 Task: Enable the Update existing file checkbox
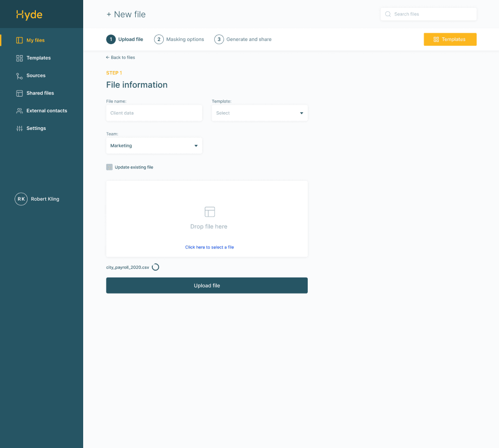click(x=109, y=167)
